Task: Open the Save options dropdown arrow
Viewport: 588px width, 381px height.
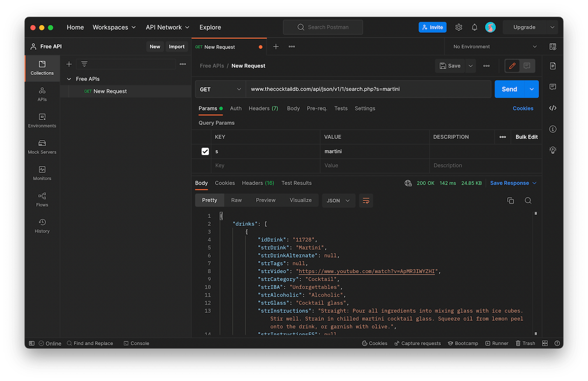Action: [x=470, y=66]
